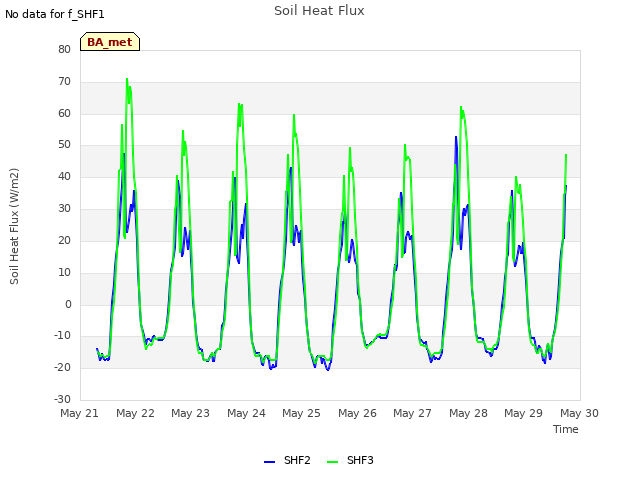Click the May 30 x-axis tick label
This screenshot has height=480, width=640.
[579, 413]
